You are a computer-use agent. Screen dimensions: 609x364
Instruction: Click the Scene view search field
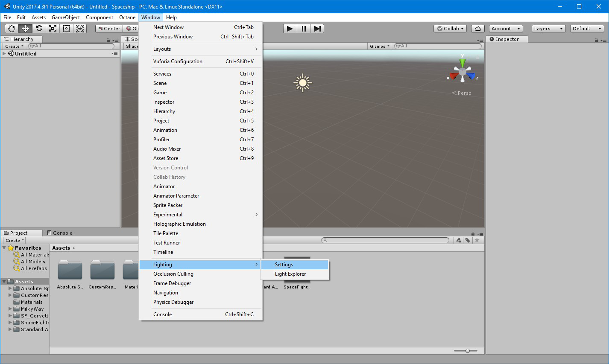pyautogui.click(x=437, y=46)
